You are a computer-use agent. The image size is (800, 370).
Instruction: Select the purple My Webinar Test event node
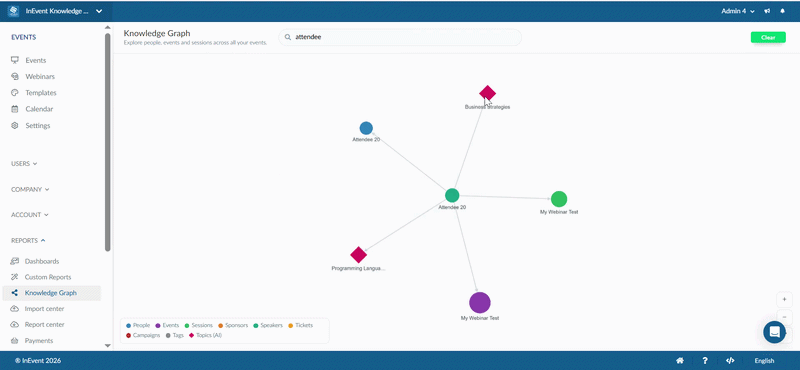(480, 303)
